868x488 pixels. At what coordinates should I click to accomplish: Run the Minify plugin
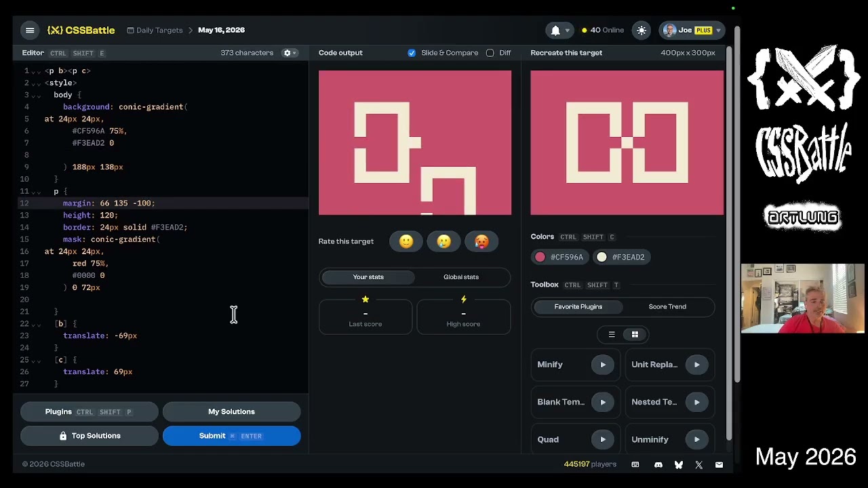coord(603,365)
